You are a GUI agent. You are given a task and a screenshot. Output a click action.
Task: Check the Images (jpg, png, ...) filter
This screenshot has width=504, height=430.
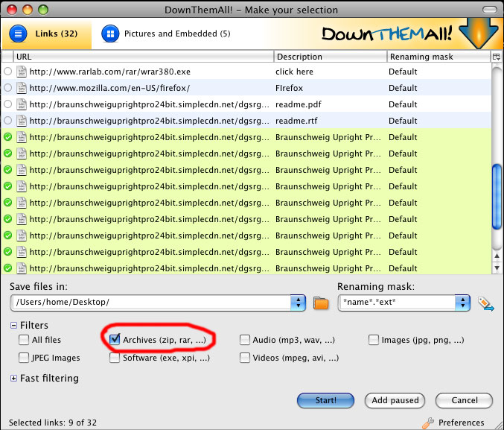click(x=374, y=340)
